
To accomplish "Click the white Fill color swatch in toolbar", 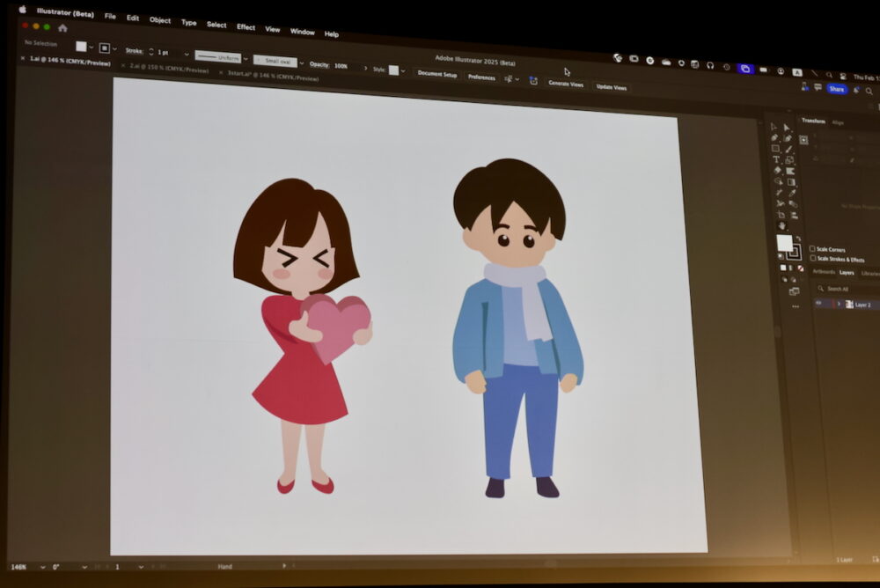I will click(x=784, y=242).
